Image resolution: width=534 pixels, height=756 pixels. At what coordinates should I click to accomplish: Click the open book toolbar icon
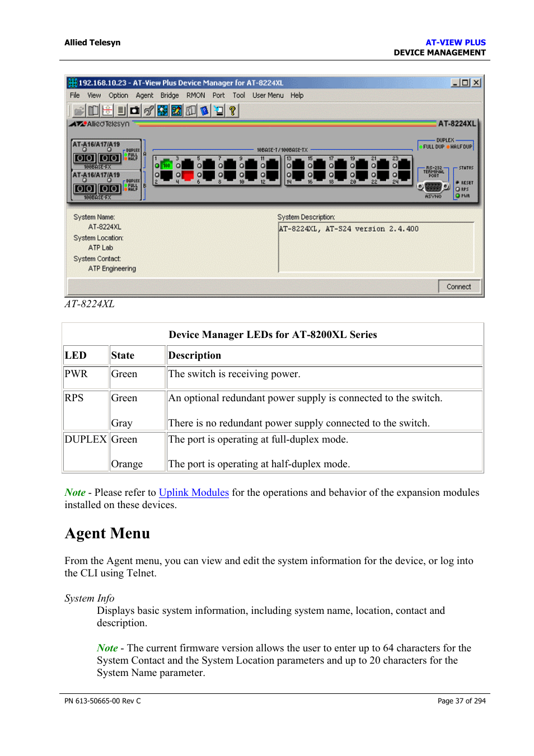tap(93, 111)
